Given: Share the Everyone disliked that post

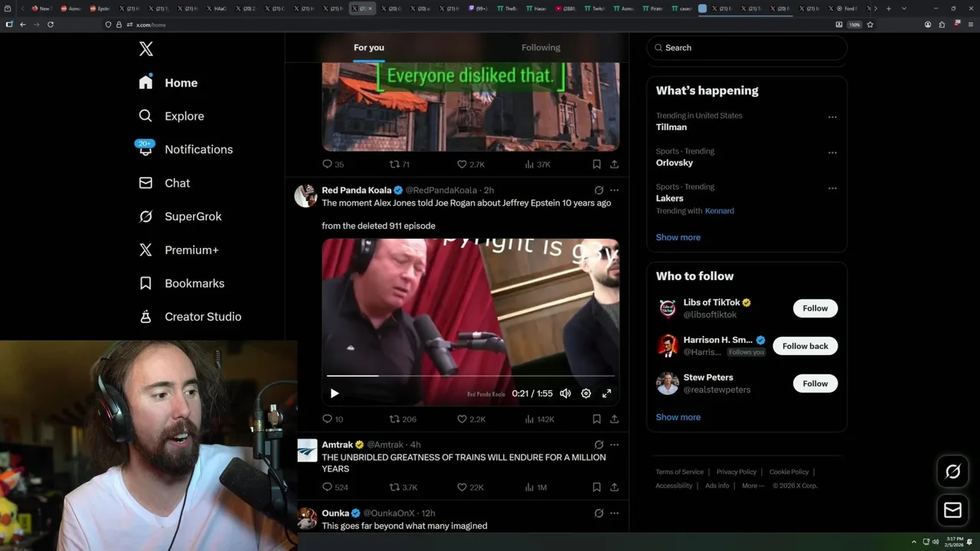Looking at the screenshot, I should coord(614,164).
